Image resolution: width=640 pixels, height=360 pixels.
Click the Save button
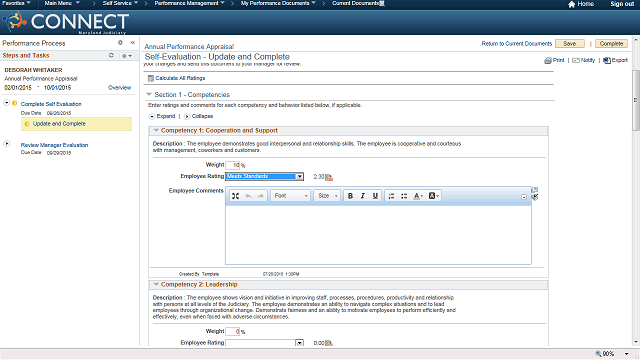tap(570, 44)
